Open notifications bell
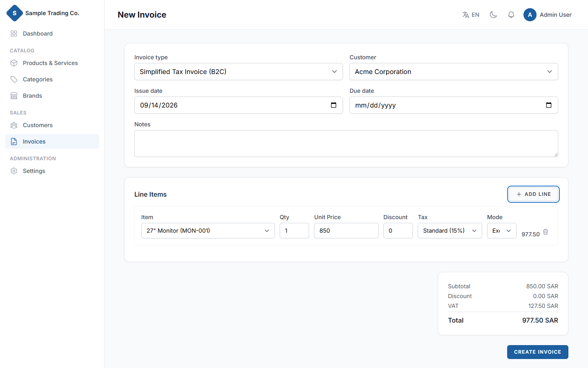The image size is (588, 368). tap(511, 15)
